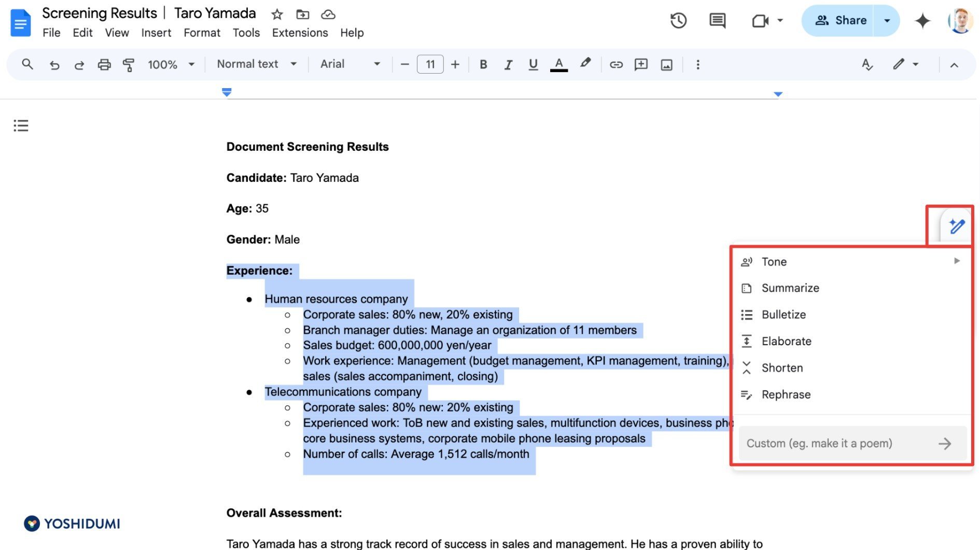Click the Help me write pencil icon
The image size is (980, 550).
click(956, 226)
